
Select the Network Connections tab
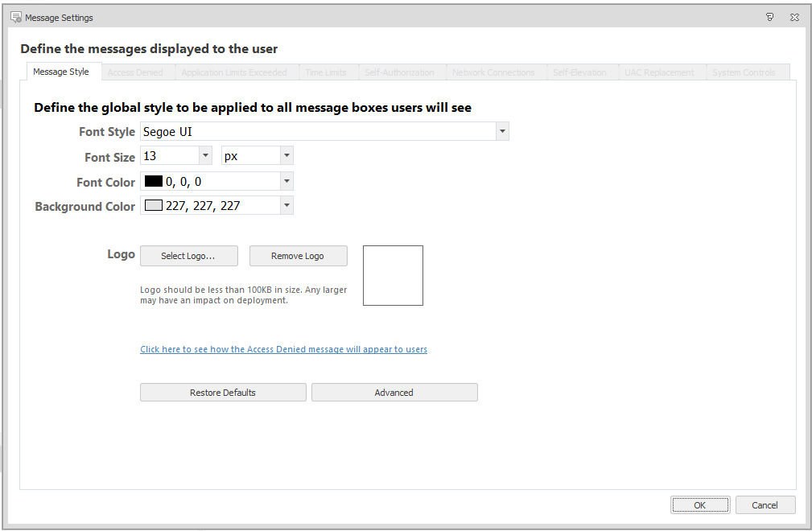coord(494,72)
